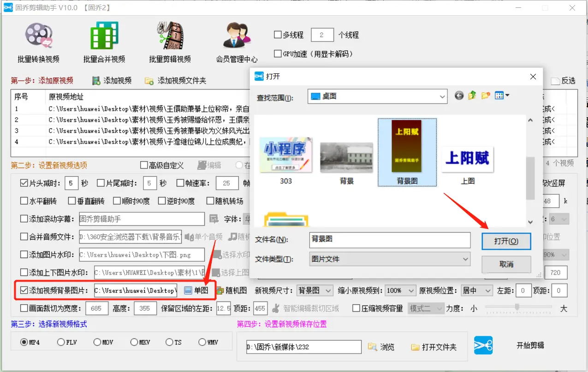Check 水平翻转 checkbox

point(24,201)
